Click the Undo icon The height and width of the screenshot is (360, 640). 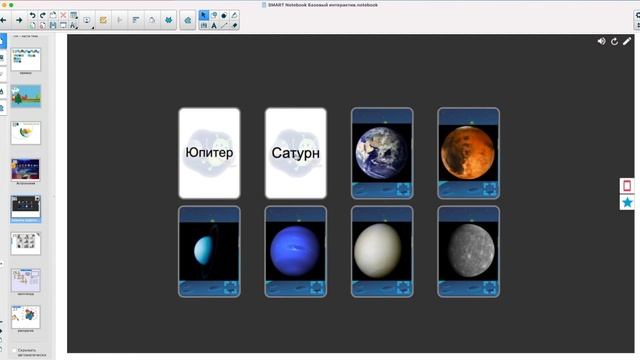(33, 15)
